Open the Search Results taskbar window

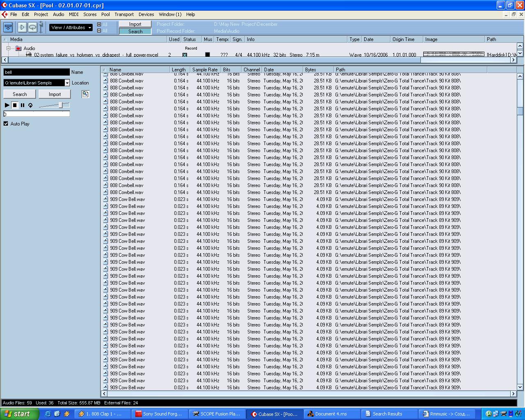[x=389, y=414]
